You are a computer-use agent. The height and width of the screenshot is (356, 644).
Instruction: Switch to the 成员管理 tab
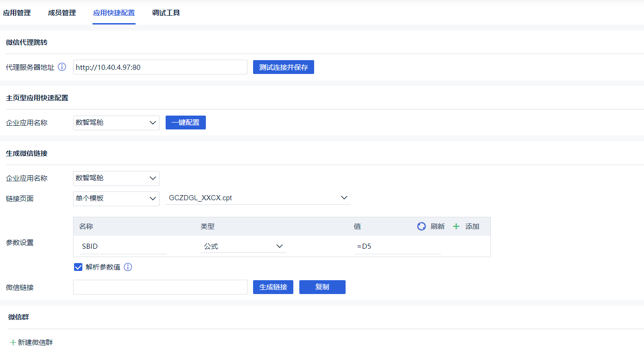62,13
